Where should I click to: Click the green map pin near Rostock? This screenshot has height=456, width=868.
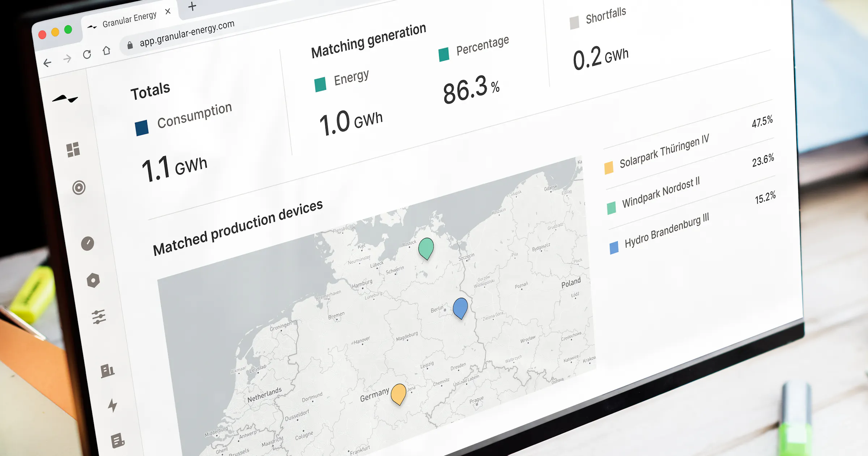pyautogui.click(x=426, y=247)
